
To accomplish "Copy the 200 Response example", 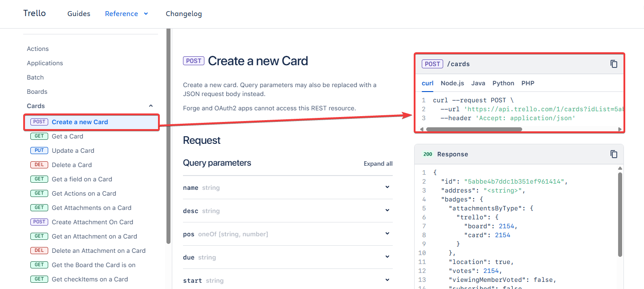I will coord(614,154).
